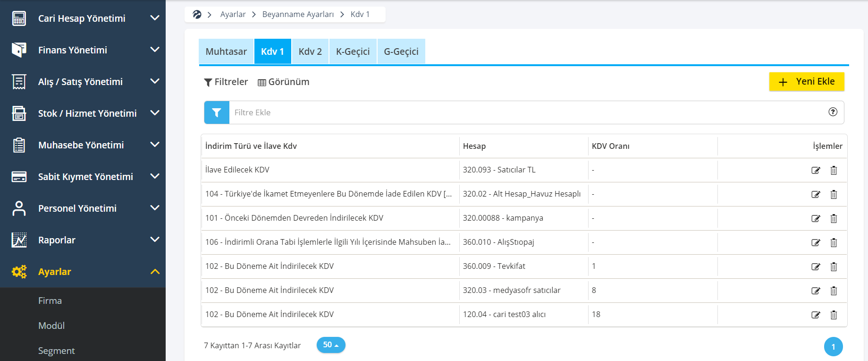Expand Muhasebe Yönetimi chevron
868x361 pixels.
point(154,145)
